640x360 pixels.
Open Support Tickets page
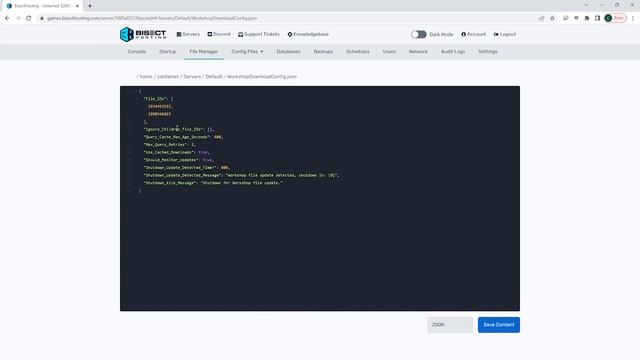[259, 34]
